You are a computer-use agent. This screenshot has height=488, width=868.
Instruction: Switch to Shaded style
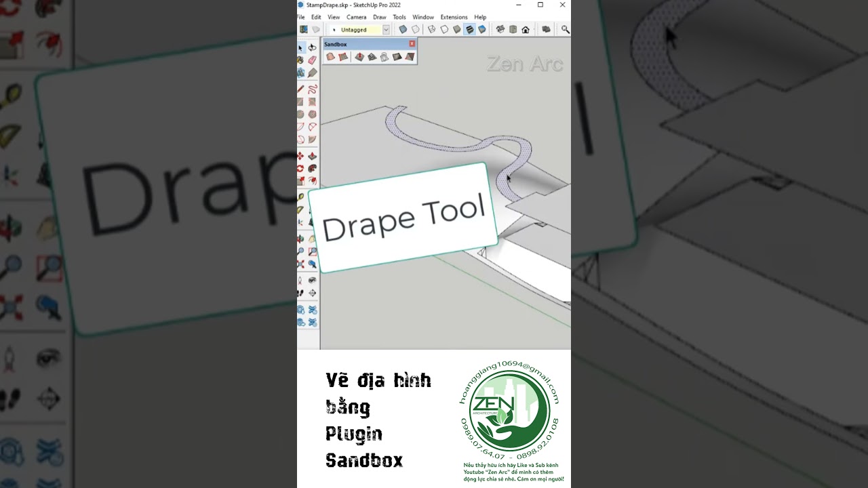456,29
